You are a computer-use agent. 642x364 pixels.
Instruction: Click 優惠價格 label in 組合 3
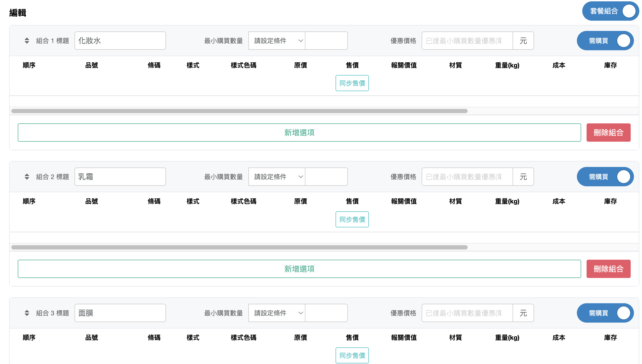pyautogui.click(x=403, y=313)
